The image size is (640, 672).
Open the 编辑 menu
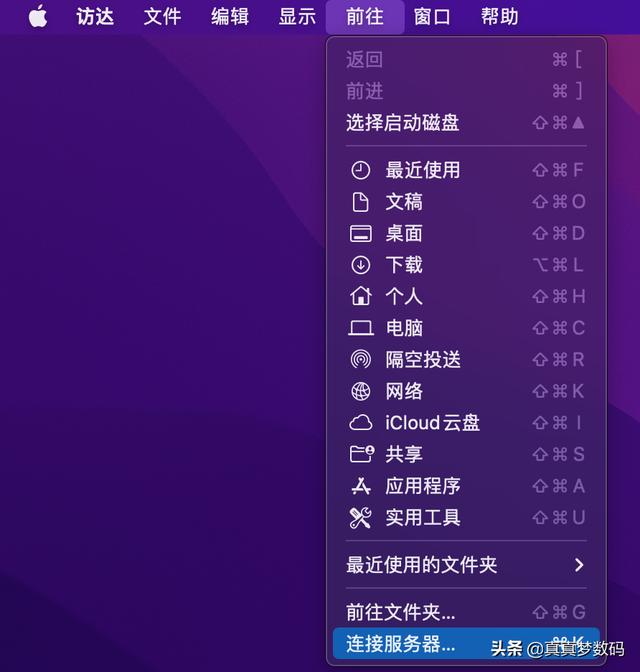(230, 17)
